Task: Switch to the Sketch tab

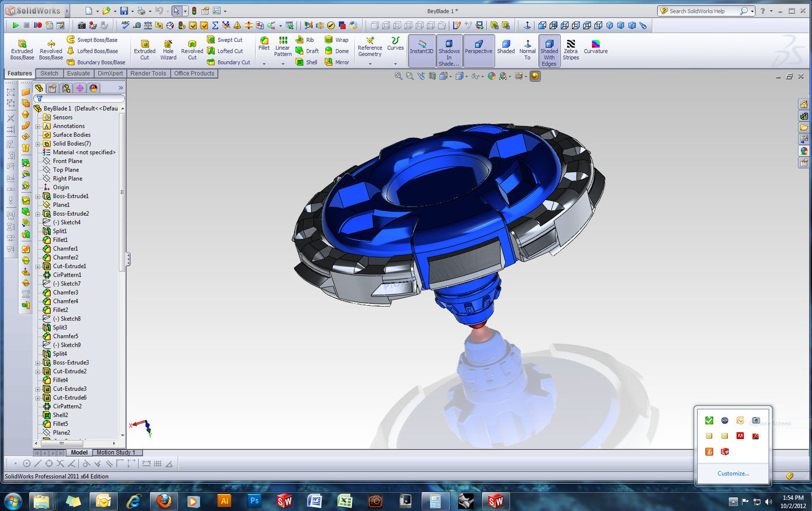Action: point(49,73)
